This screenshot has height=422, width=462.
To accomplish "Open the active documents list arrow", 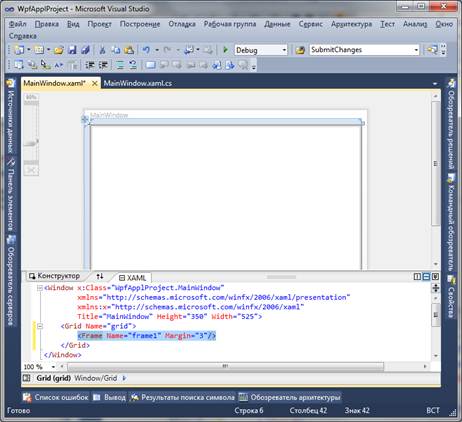I will coord(435,84).
